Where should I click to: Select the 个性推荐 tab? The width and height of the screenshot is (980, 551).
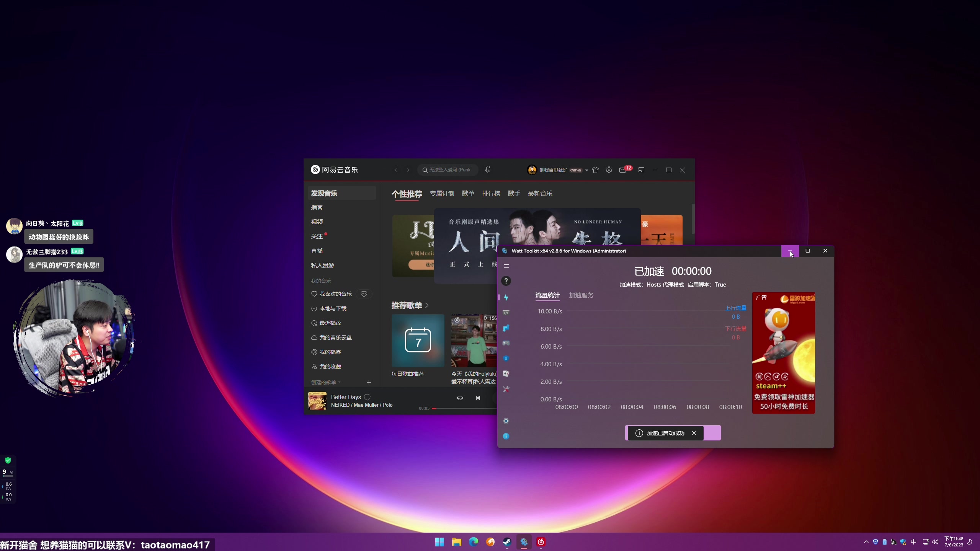[x=407, y=194]
